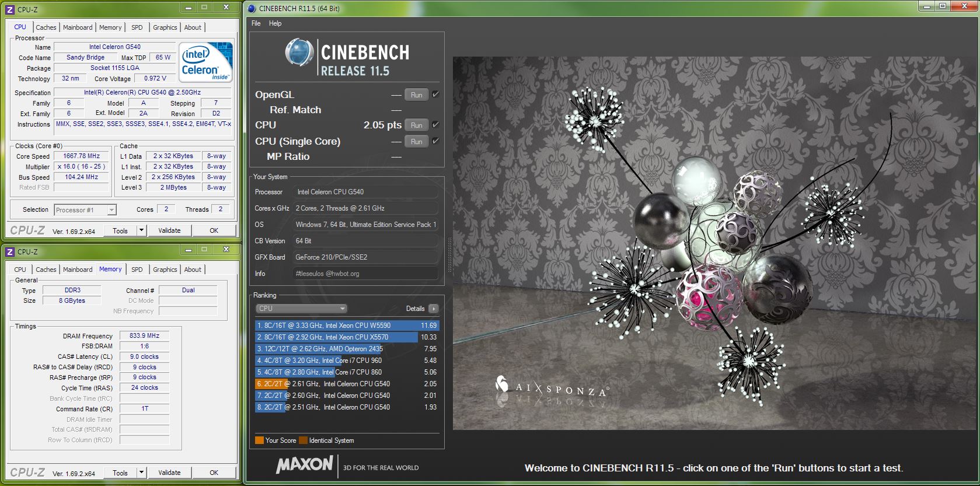The image size is (980, 486).
Task: Toggle the CPU (Single Core) test checkbox
Action: (435, 141)
